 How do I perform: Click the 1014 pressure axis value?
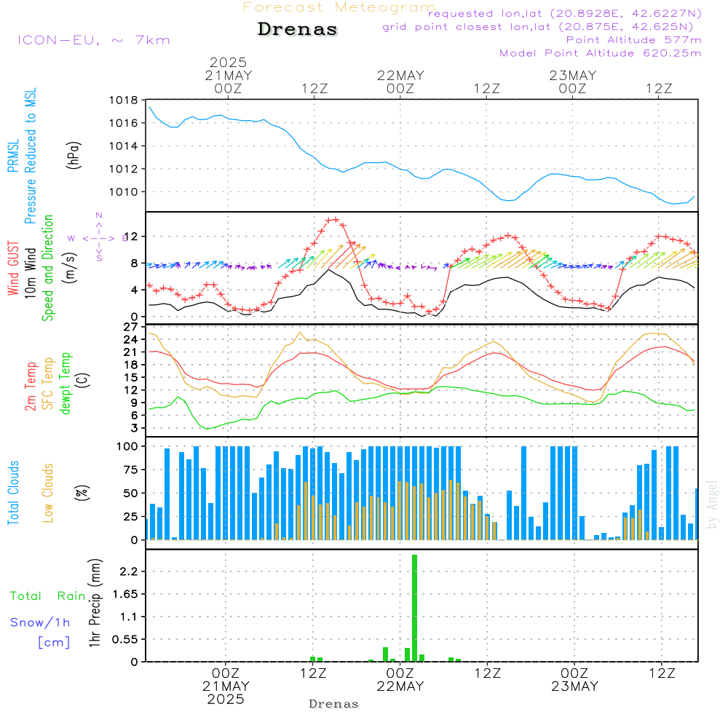(124, 146)
